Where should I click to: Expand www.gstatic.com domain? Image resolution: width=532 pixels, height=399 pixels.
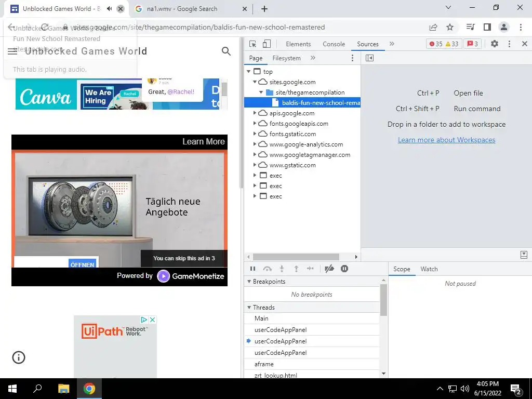coord(255,165)
